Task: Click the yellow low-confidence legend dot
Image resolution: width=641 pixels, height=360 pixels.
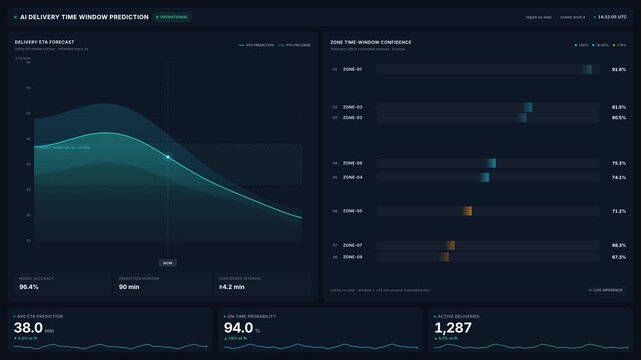Action: point(614,45)
